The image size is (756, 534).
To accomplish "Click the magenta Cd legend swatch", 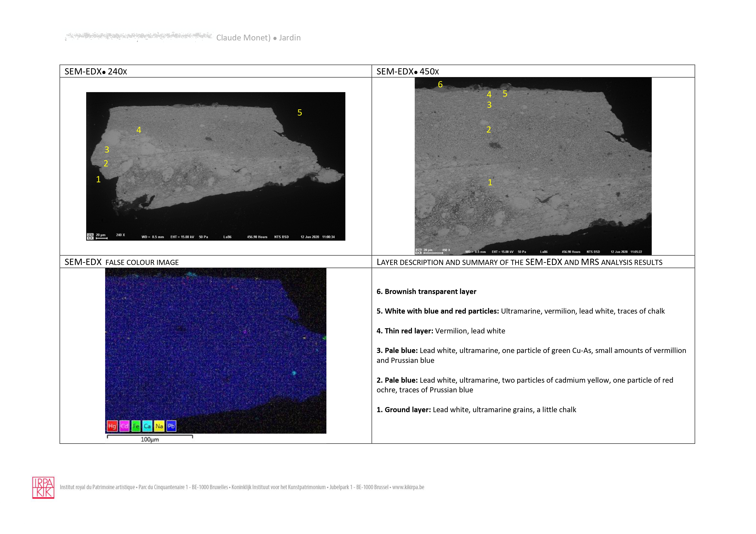I will tap(124, 426).
